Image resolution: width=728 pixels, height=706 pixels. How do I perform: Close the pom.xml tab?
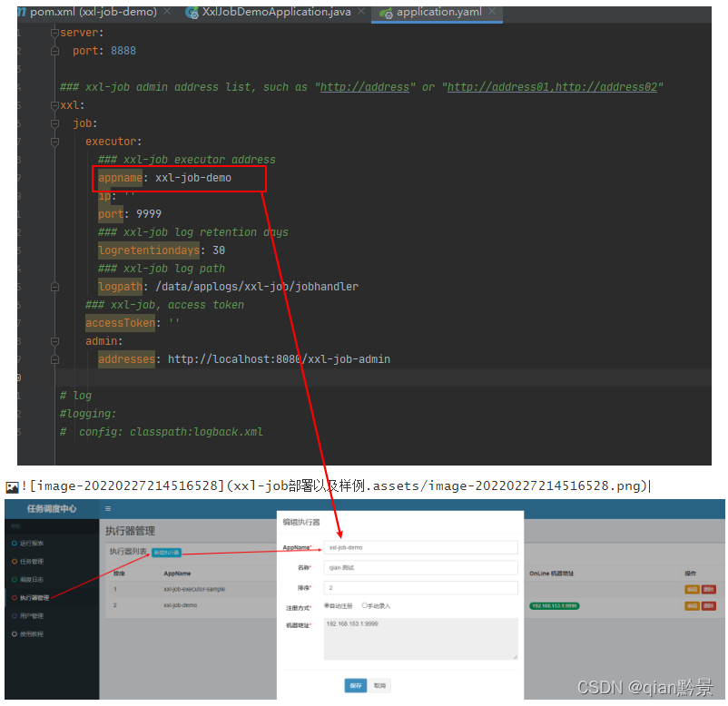[167, 11]
